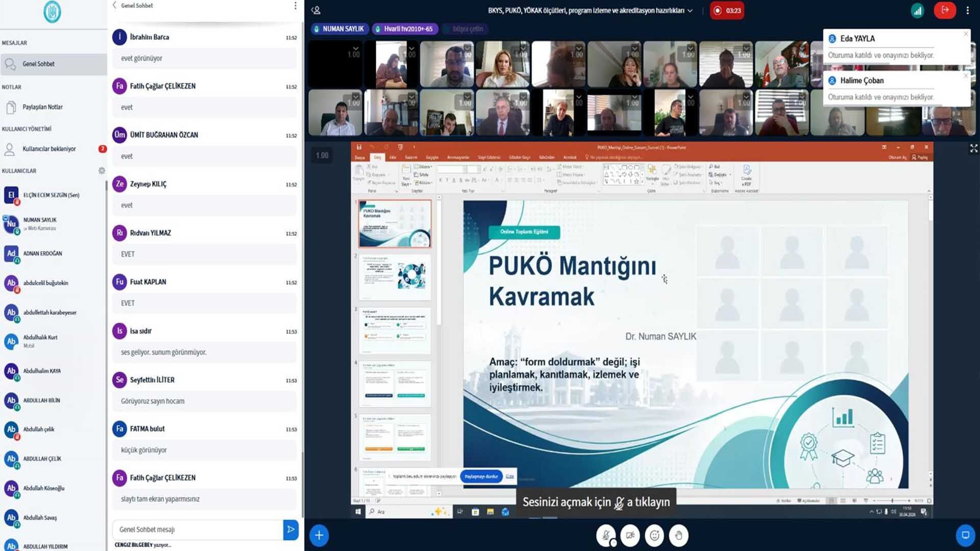Expand the meeting title dropdown

(x=690, y=11)
